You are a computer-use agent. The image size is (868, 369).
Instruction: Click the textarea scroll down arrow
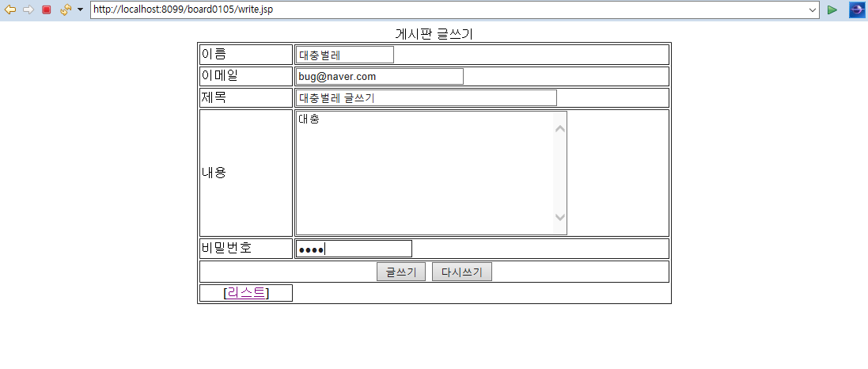(x=560, y=217)
